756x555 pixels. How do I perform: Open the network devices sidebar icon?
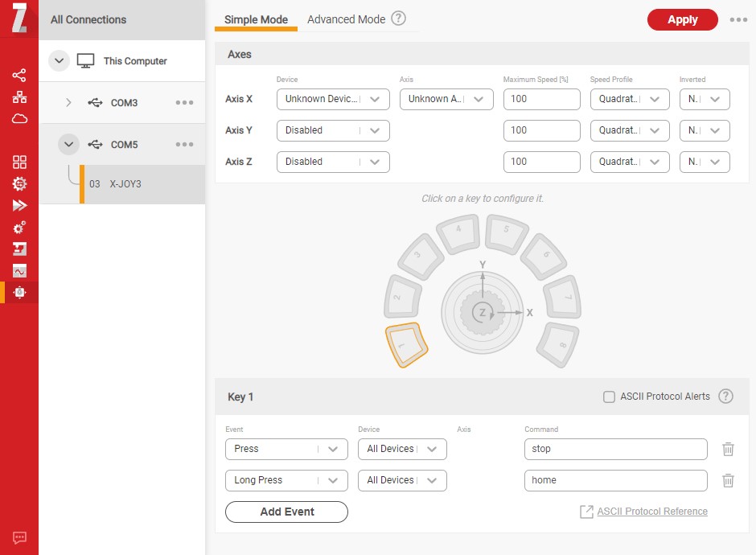(x=19, y=97)
